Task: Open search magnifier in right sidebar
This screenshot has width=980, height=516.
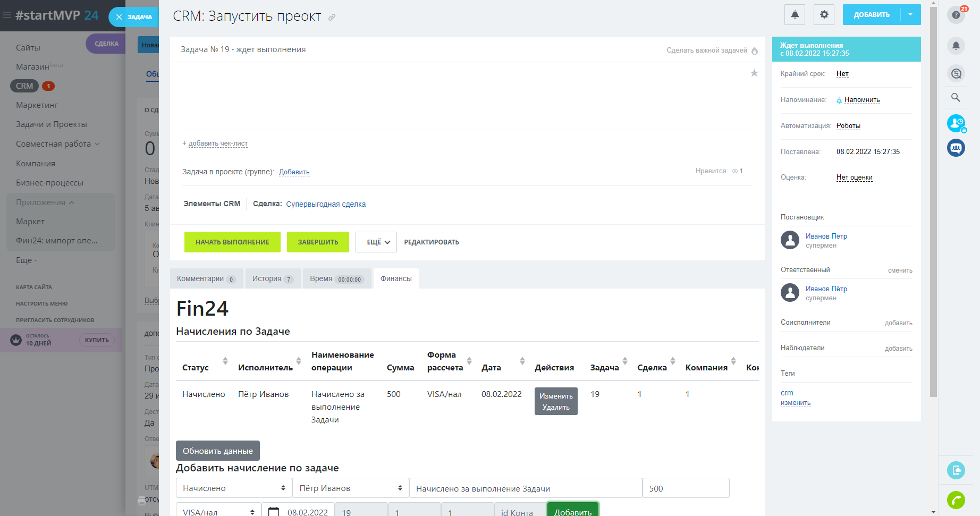Action: pos(956,98)
